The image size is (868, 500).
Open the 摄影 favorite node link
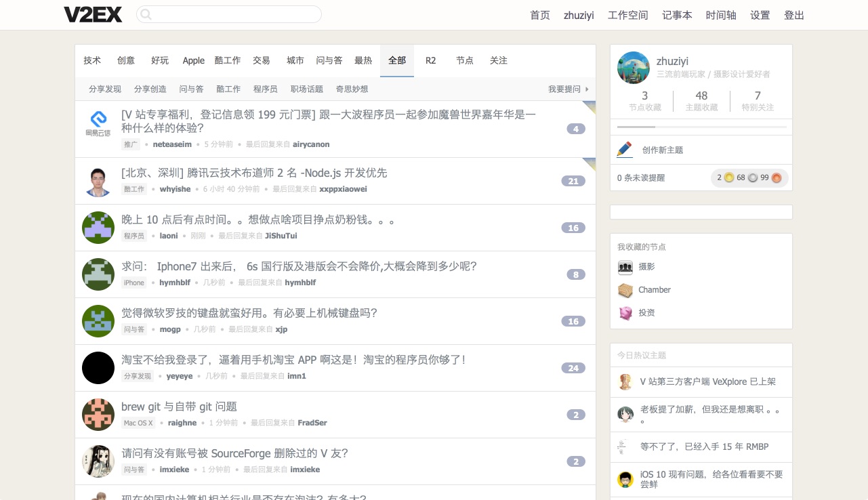pos(646,267)
